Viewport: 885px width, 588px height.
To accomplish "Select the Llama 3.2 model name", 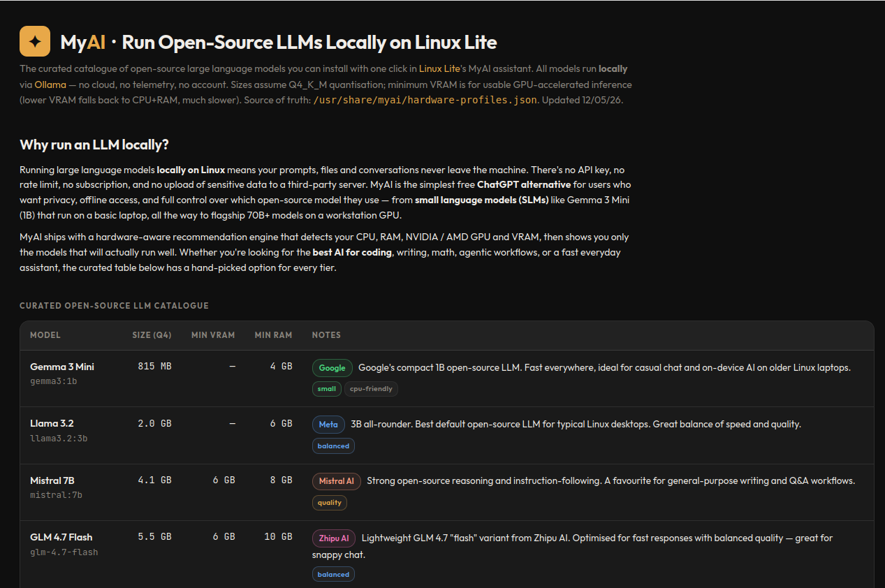I will [52, 423].
